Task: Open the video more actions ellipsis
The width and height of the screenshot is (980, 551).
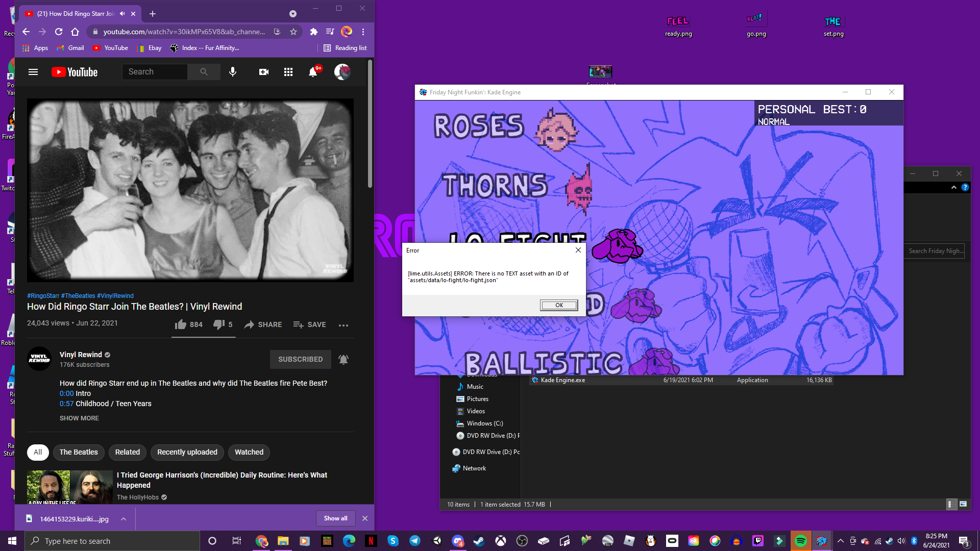Action: pos(344,325)
